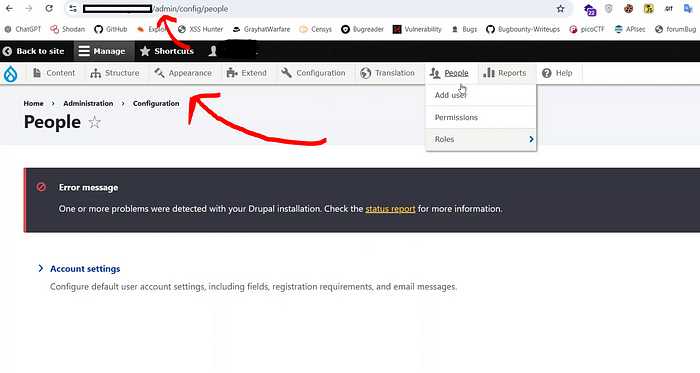Open the Bugs bookmark folder
700x373 pixels.
[464, 29]
